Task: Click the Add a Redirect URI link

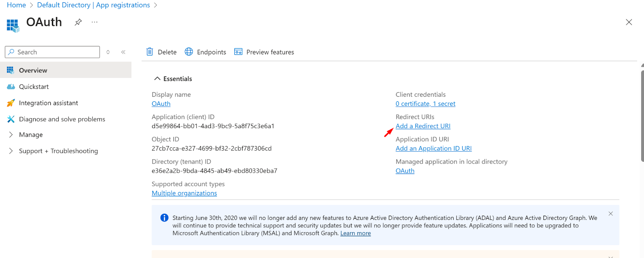Action: pos(423,126)
